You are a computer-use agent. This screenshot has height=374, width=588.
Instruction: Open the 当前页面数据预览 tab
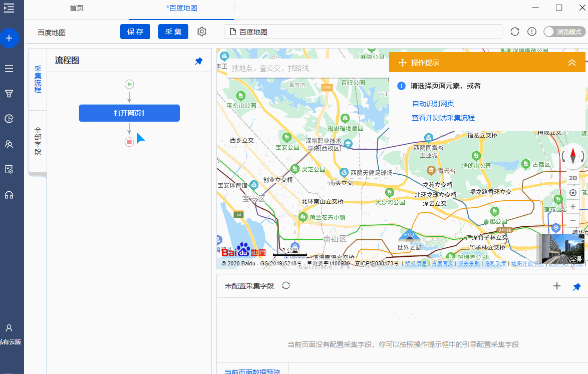[252, 370]
